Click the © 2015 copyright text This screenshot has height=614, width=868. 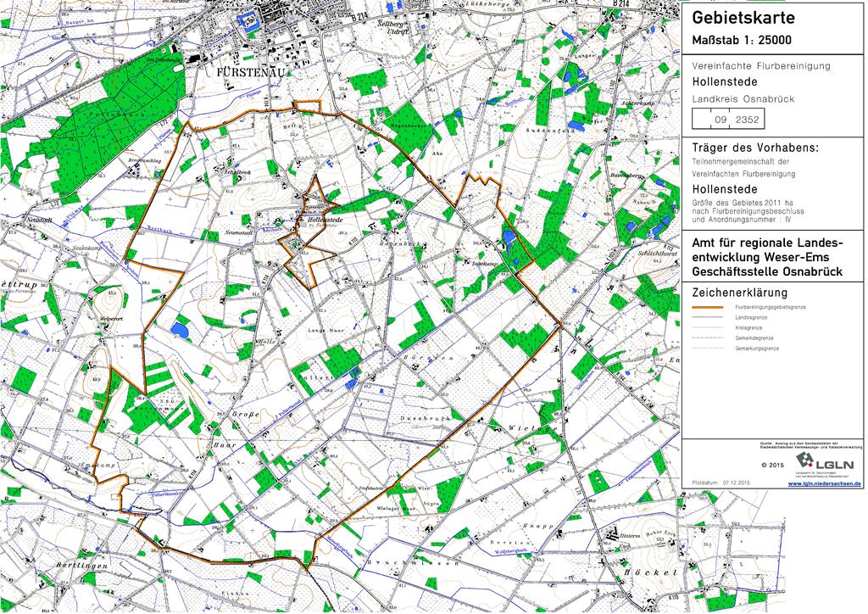772,465
